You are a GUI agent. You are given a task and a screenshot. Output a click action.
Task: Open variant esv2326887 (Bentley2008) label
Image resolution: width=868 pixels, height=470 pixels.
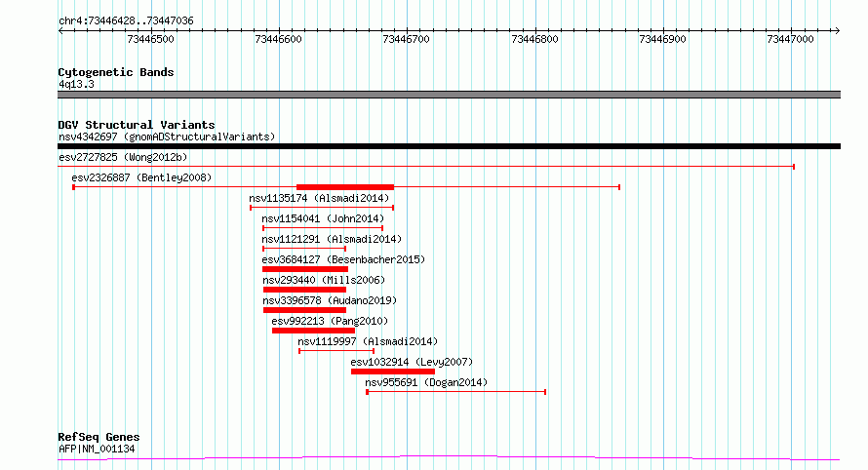pos(141,177)
